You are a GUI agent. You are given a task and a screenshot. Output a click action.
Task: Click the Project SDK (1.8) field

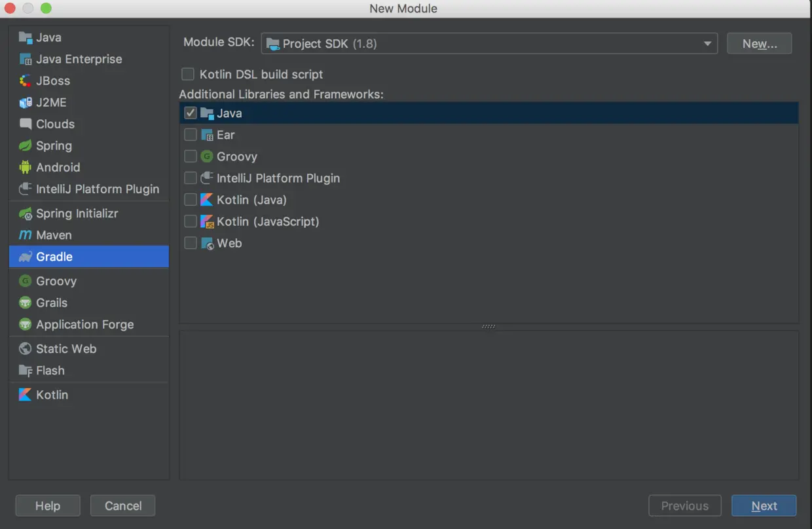pyautogui.click(x=489, y=44)
